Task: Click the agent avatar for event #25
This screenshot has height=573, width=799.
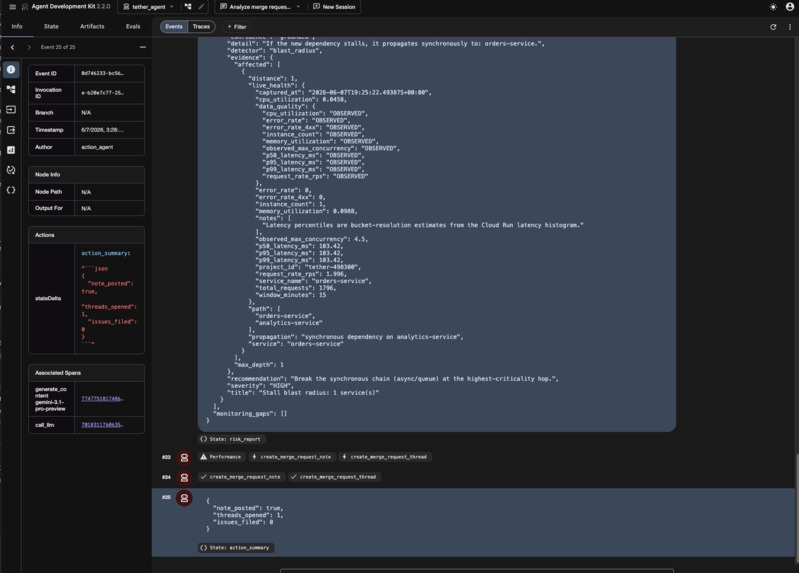Action: pyautogui.click(x=184, y=498)
